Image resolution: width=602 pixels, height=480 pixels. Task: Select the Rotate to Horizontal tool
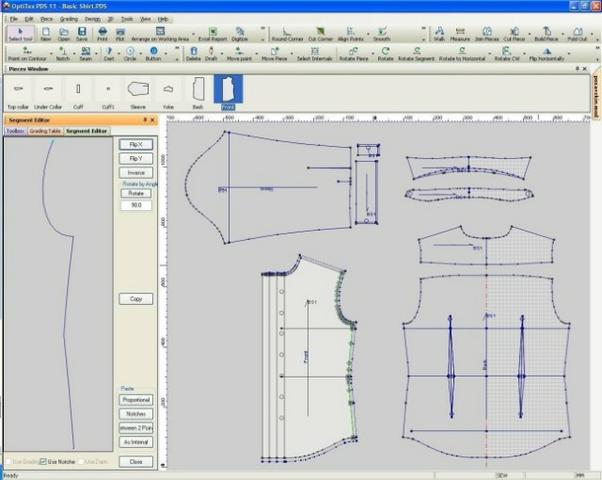click(x=462, y=54)
